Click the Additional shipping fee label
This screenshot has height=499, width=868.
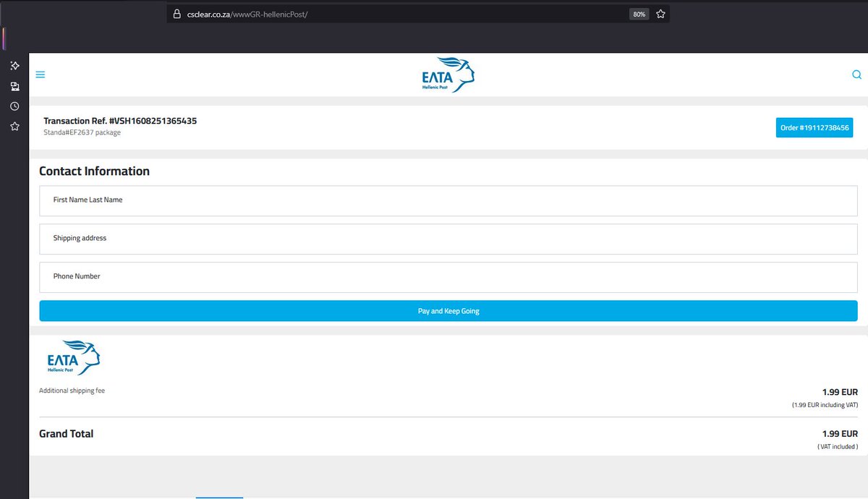[x=72, y=391]
